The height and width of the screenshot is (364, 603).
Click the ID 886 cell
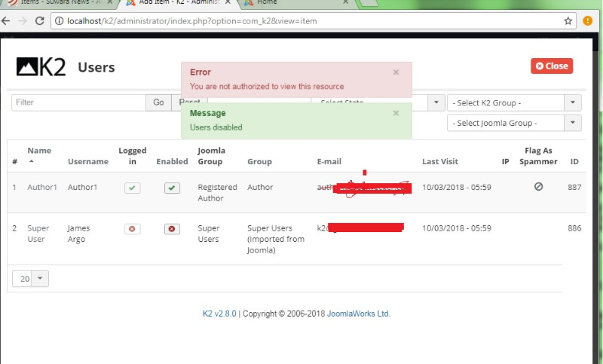click(574, 228)
